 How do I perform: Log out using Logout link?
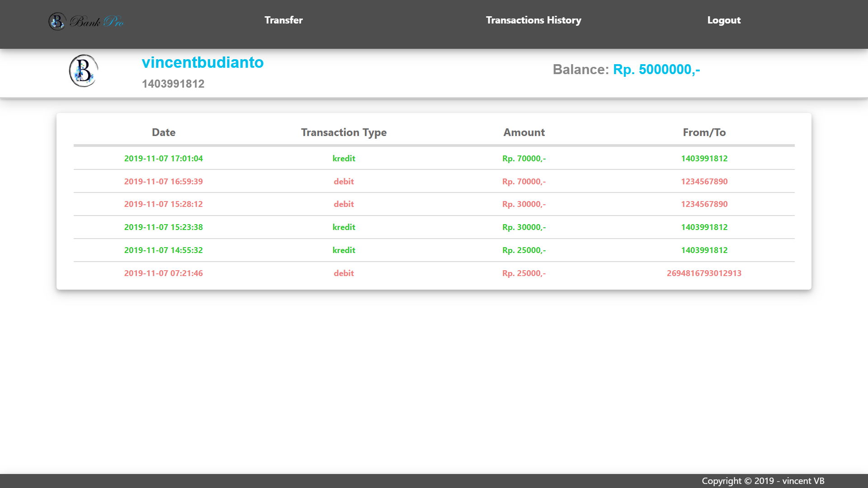pyautogui.click(x=724, y=20)
